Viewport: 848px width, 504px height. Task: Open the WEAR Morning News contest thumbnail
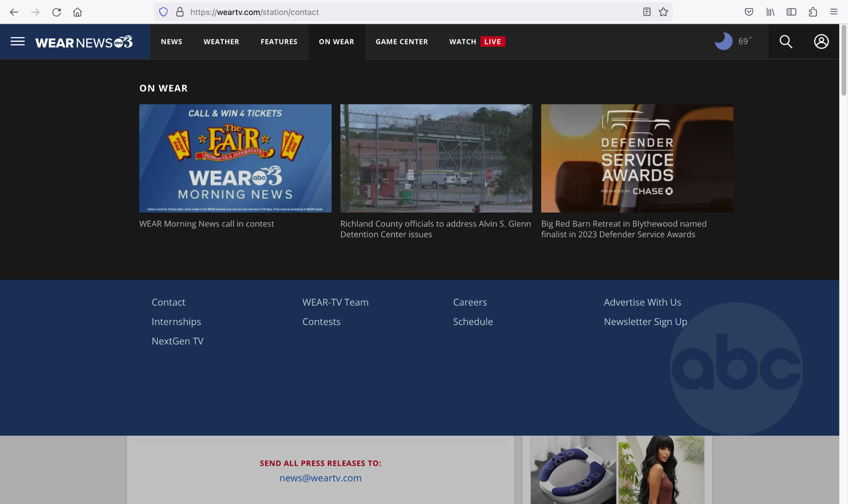[235, 158]
